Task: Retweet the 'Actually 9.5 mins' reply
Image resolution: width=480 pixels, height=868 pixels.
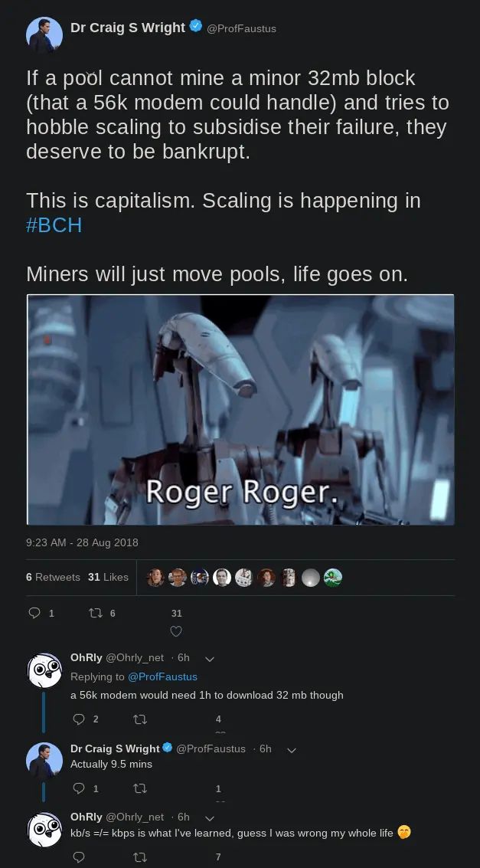Action: (140, 788)
